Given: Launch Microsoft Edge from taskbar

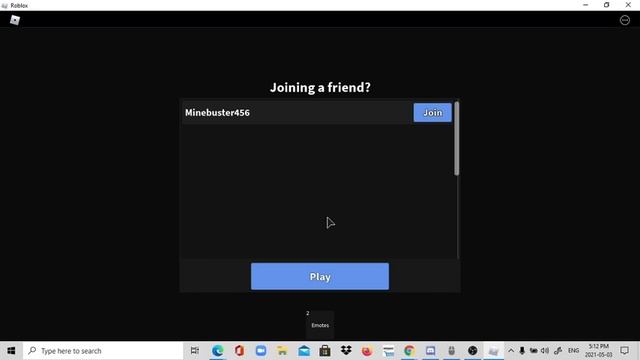Looking at the screenshot, I should (x=218, y=351).
